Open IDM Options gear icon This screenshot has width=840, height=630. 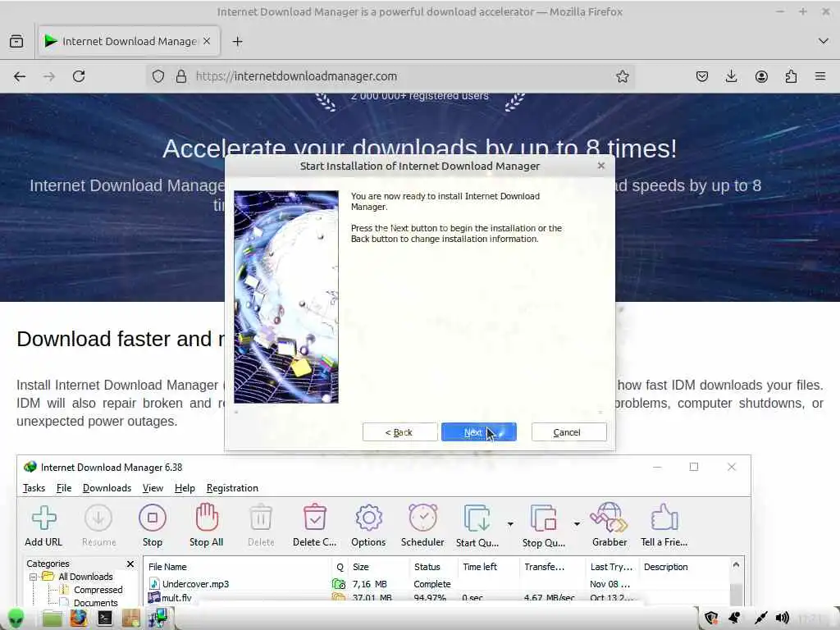368,526
